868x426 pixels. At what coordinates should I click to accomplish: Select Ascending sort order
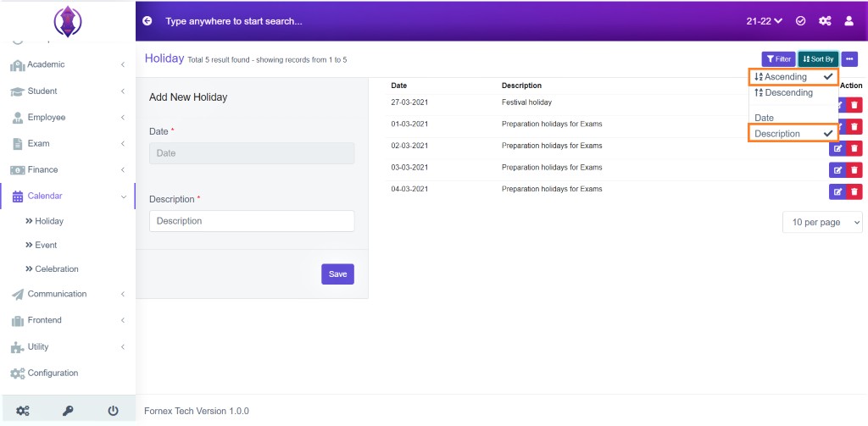(793, 77)
